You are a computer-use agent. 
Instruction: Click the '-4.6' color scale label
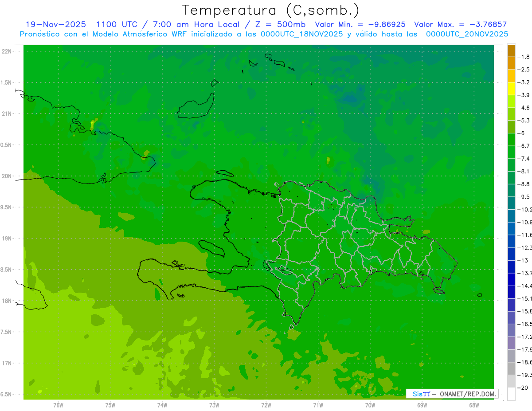tap(524, 108)
